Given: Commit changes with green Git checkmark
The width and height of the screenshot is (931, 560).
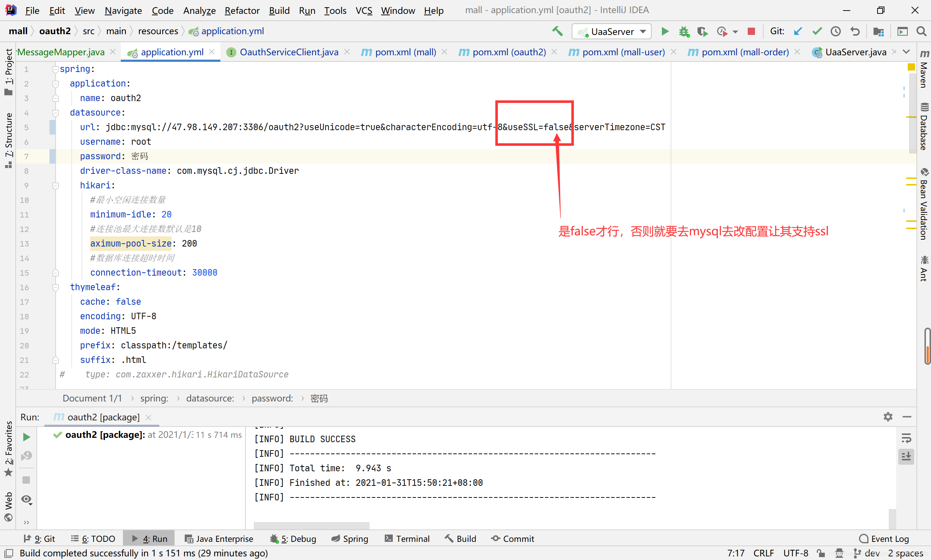Looking at the screenshot, I should pyautogui.click(x=817, y=31).
